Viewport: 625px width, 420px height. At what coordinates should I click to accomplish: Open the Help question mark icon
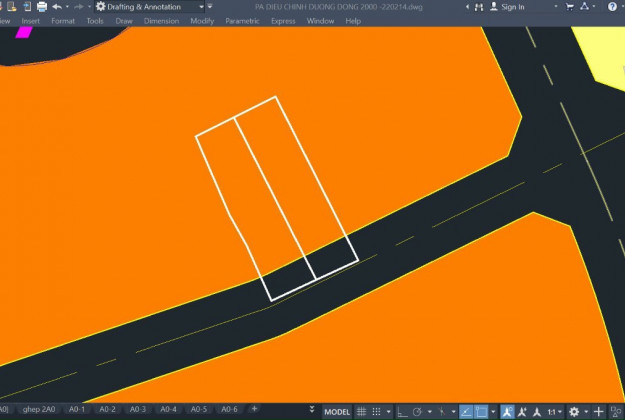tap(612, 7)
